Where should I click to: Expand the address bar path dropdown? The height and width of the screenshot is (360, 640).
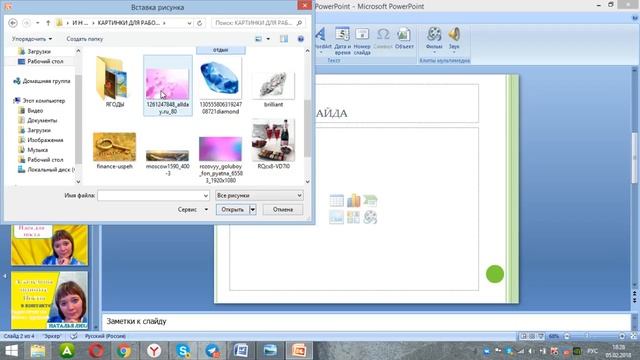point(189,23)
